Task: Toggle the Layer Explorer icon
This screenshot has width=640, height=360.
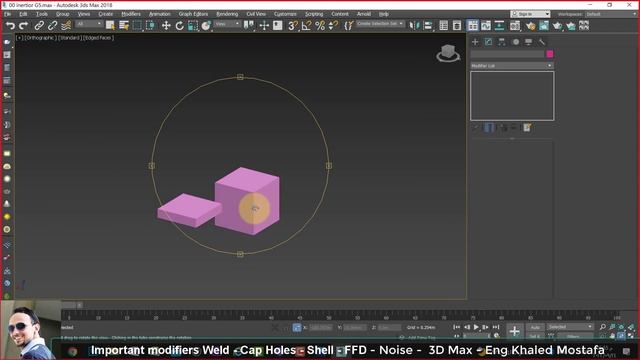Action: tap(457, 26)
